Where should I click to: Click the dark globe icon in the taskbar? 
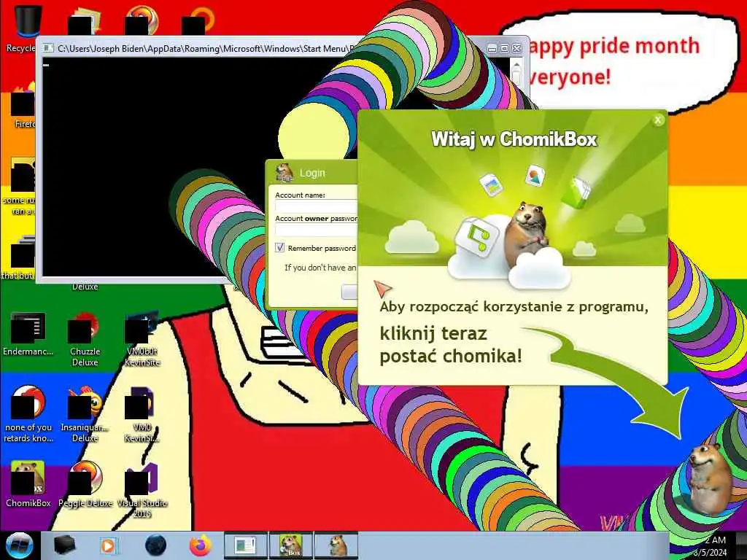[x=155, y=545]
